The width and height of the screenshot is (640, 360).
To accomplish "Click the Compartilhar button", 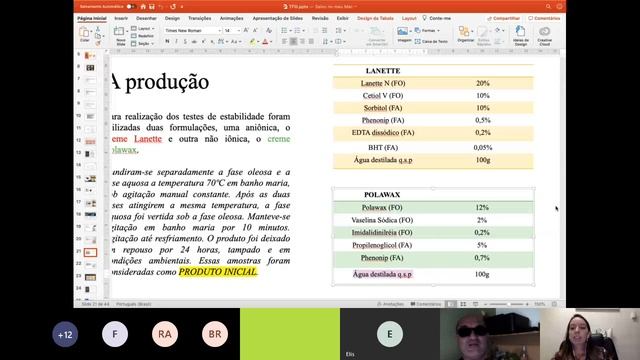I will (504, 18).
